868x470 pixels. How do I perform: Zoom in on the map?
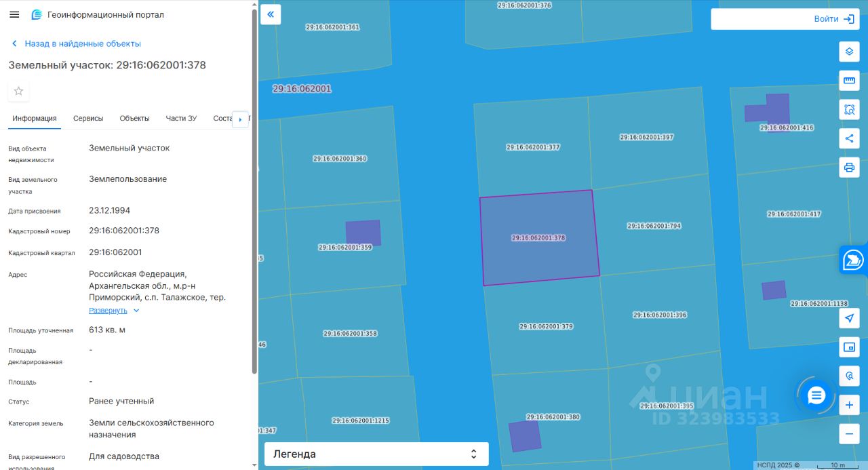pos(849,405)
